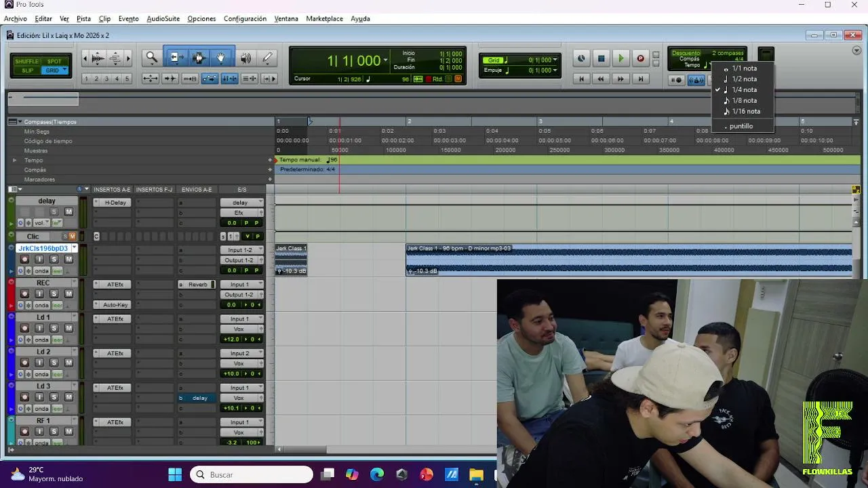Screen dimensions: 868x488
Task: Click the Ld 1 track name
Action: 43,317
